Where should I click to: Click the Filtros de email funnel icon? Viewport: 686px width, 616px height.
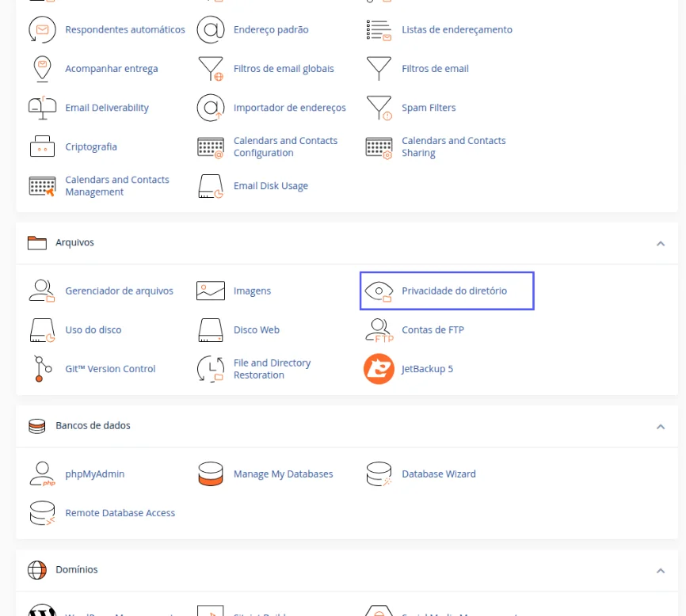[379, 69]
